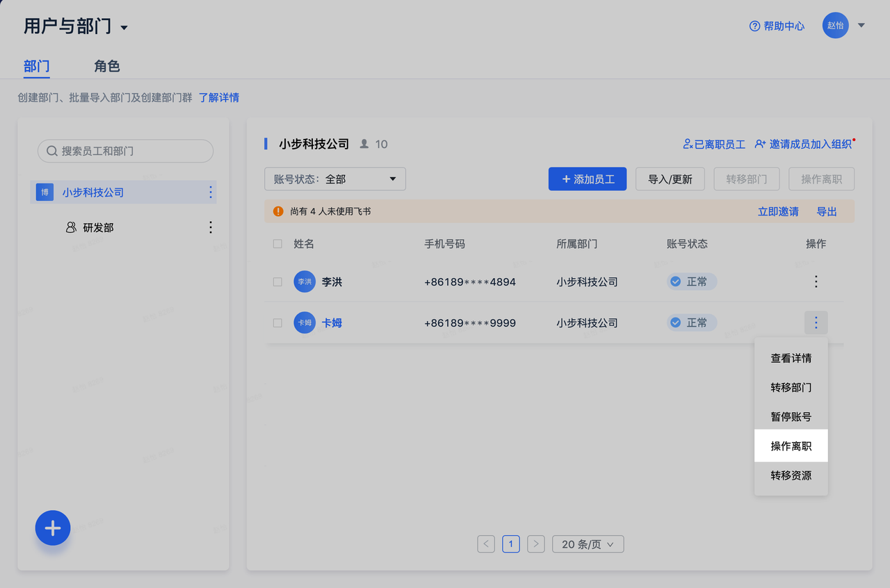
Task: Click the 导入/更新 button
Action: (670, 179)
